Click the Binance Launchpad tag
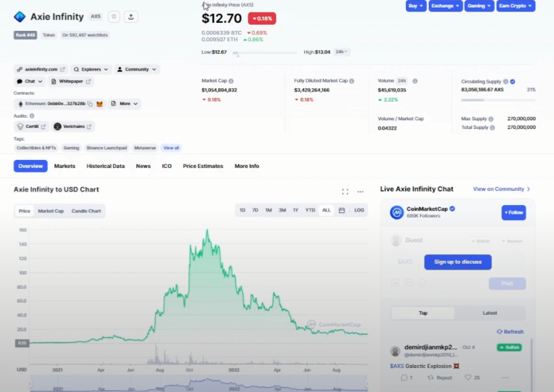Image resolution: width=554 pixels, height=392 pixels. (107, 148)
